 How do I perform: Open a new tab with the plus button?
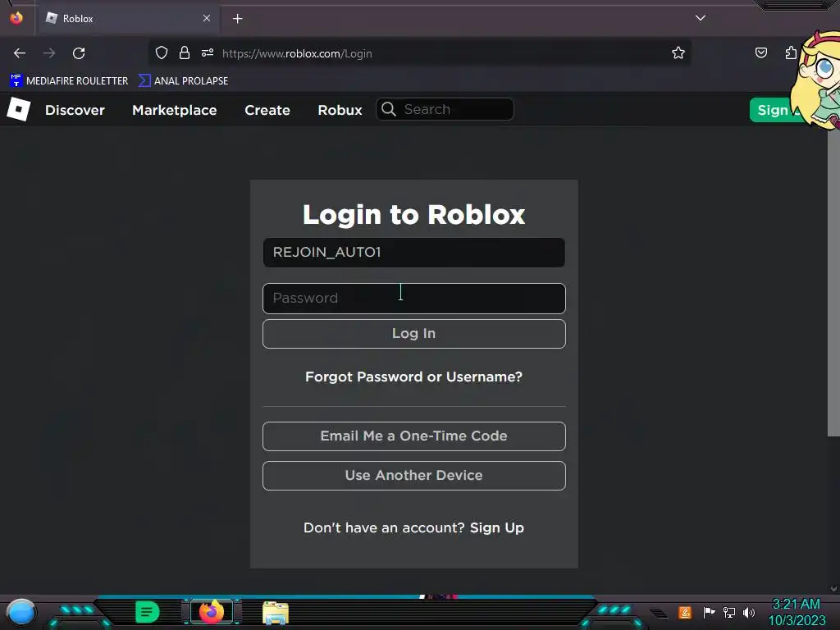tap(237, 19)
